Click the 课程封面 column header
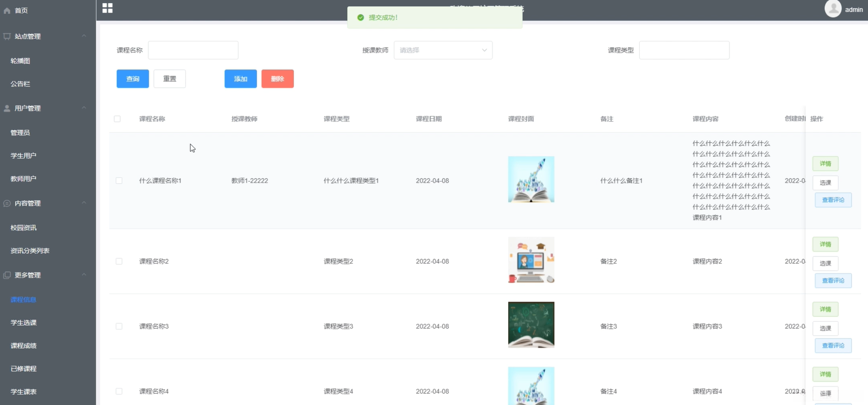Screen dimensions: 868x405 point(521,119)
